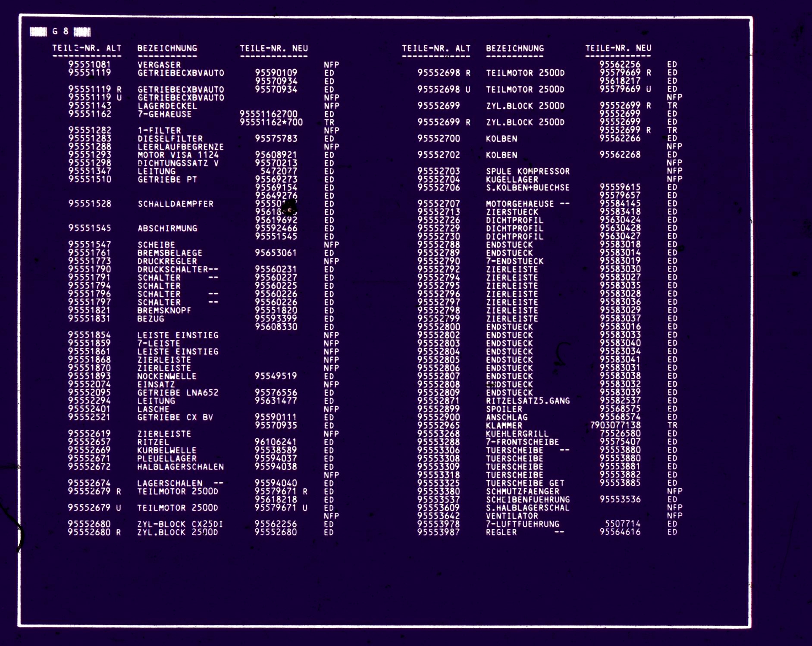The image size is (812, 646).
Task: Select the BREMSBELAEGE row
Action: pyautogui.click(x=169, y=253)
